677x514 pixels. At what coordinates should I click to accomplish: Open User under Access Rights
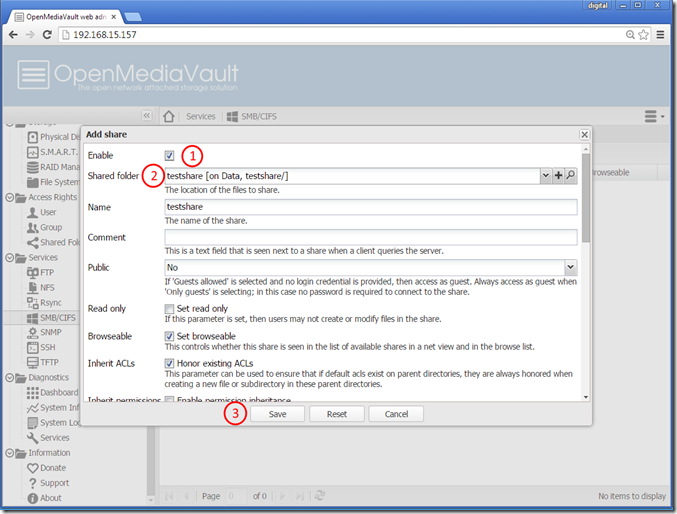[x=42, y=212]
